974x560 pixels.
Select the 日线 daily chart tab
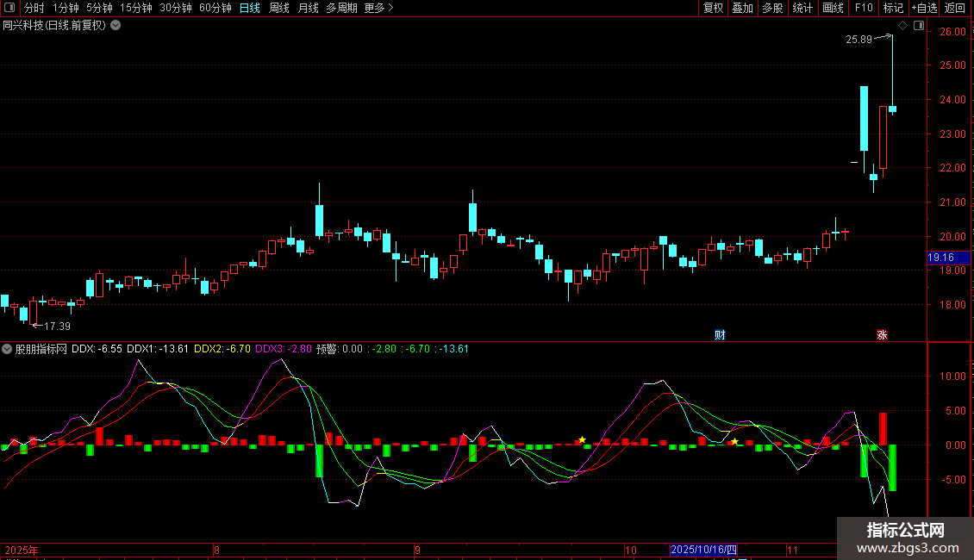coord(250,8)
